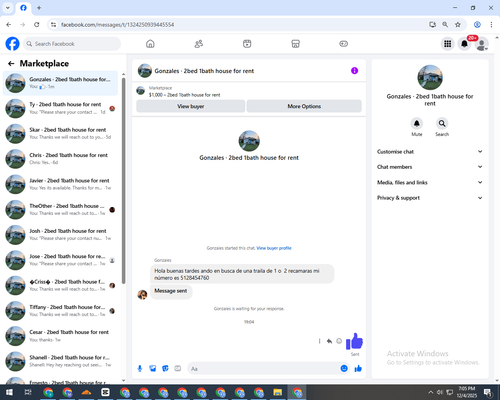The width and height of the screenshot is (500, 400).
Task: Open the browser zoom magnifier icon
Action: coord(445,25)
